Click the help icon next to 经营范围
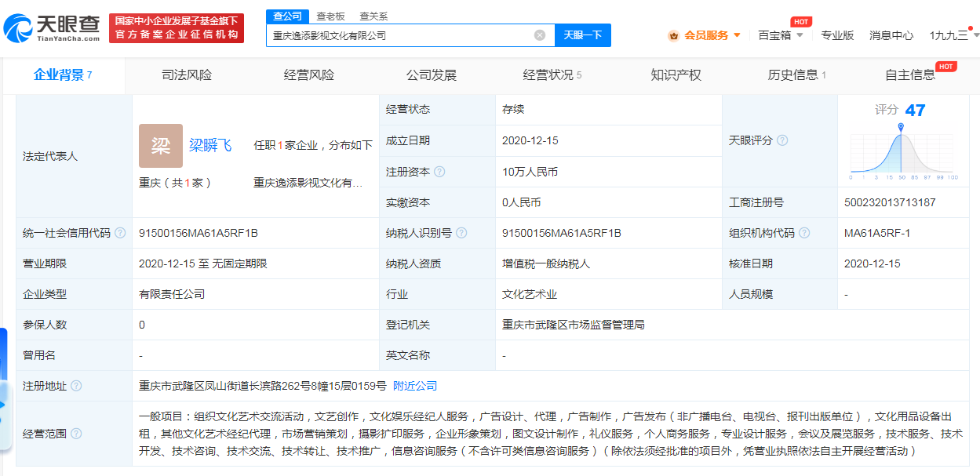 coord(76,434)
